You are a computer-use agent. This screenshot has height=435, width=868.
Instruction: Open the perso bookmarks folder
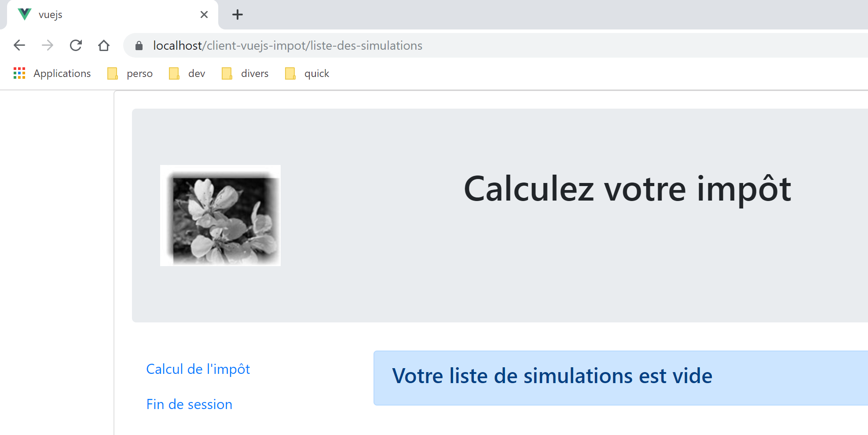pos(131,73)
